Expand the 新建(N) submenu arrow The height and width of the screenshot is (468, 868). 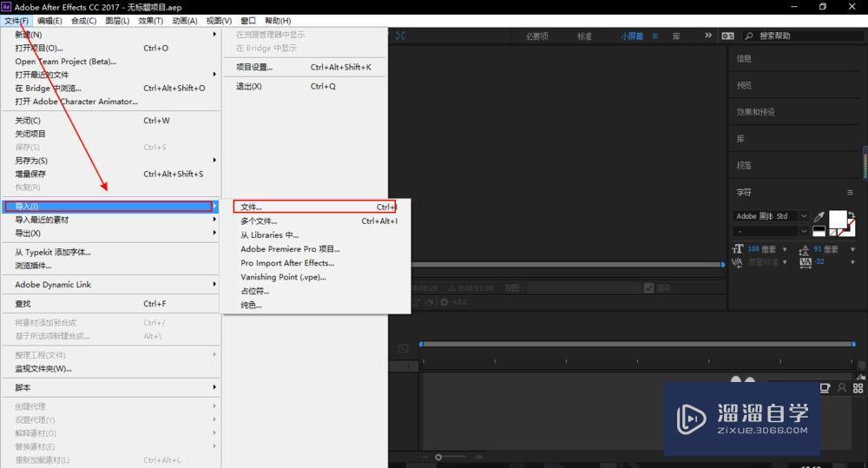(214, 35)
